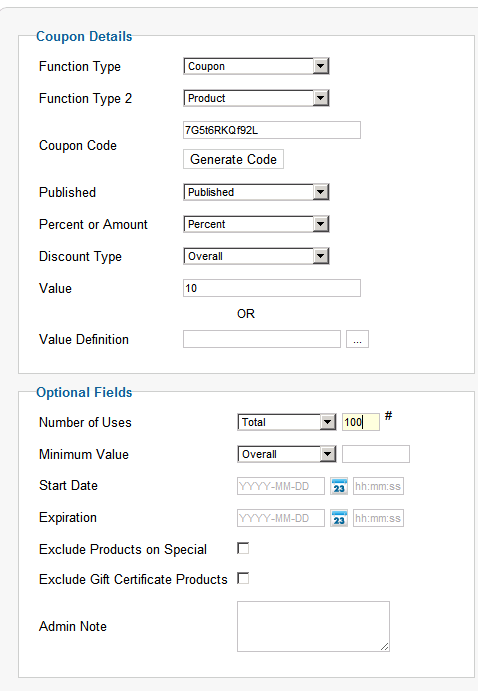Click the Value Definition ellipsis button
This screenshot has width=478, height=691.
[357, 339]
